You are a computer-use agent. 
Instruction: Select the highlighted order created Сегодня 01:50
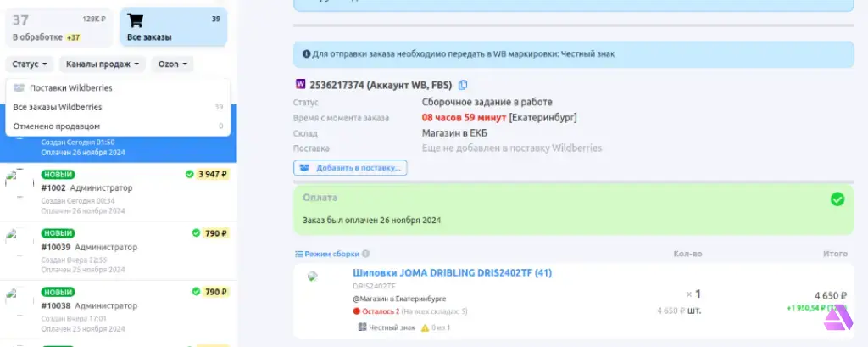(119, 148)
